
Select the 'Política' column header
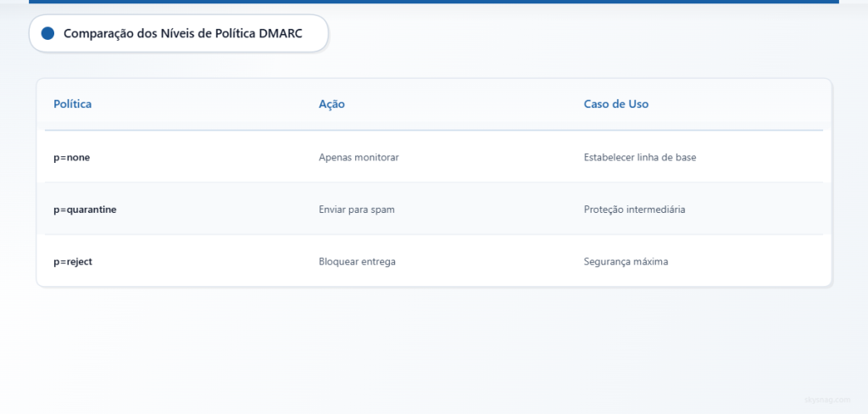(73, 103)
